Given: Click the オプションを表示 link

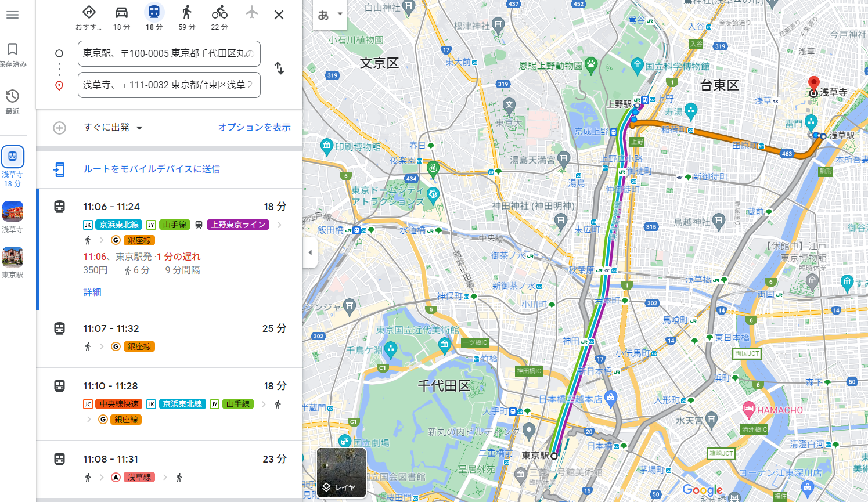Looking at the screenshot, I should click(254, 127).
